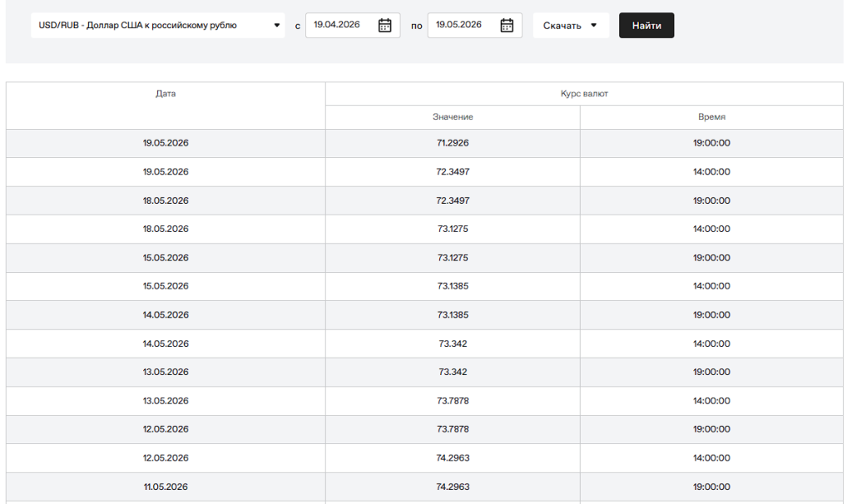Viewport: 852px width, 504px height.
Task: Select value 73.1385 in the 14.05.2026 row
Action: pyautogui.click(x=453, y=314)
